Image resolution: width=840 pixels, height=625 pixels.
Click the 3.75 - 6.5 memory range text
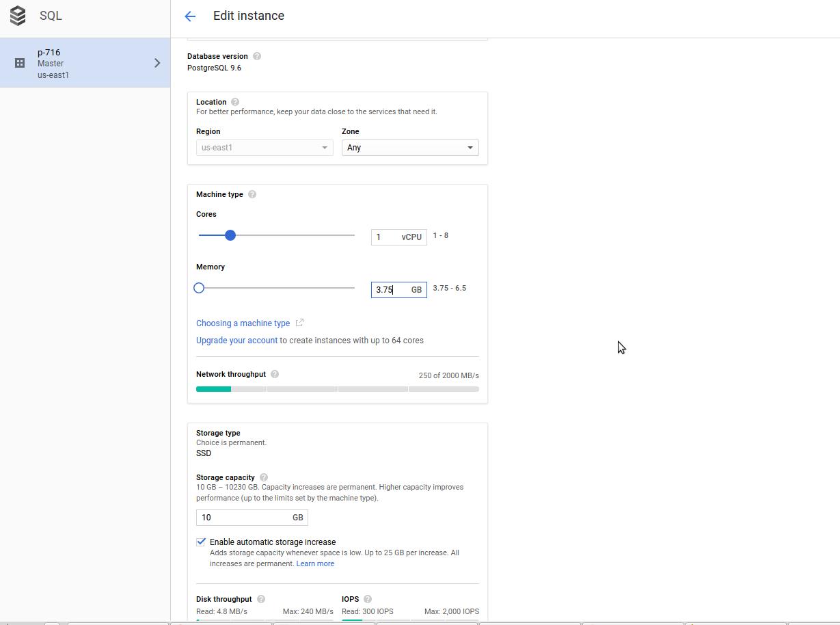450,288
